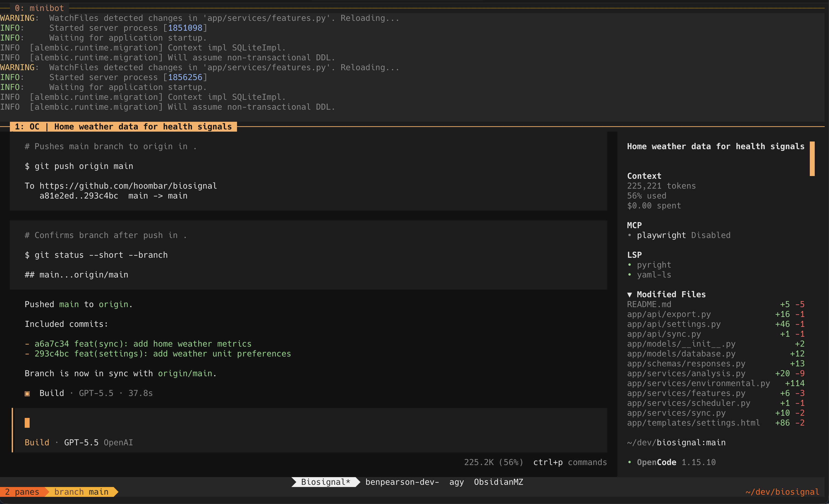Viewport: 829px width, 504px height.
Task: Click '~/dev/biosignal:main' in the sidebar
Action: coord(676,443)
